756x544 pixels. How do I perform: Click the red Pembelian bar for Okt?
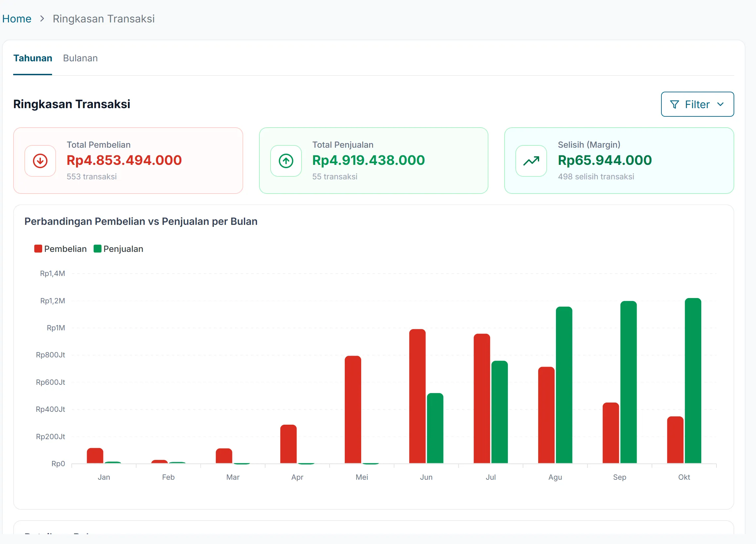point(675,440)
